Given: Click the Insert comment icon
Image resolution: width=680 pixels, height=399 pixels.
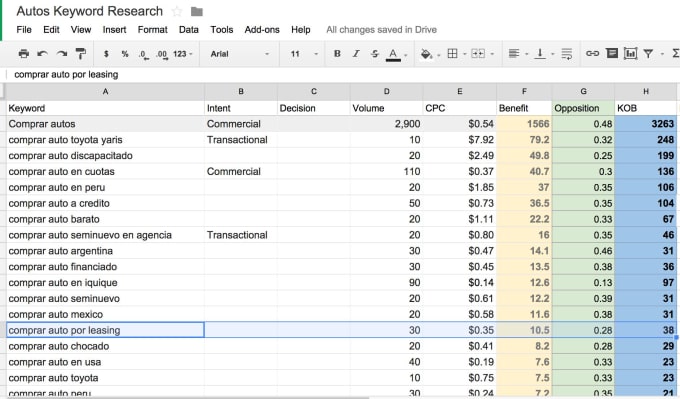Looking at the screenshot, I should (x=612, y=54).
